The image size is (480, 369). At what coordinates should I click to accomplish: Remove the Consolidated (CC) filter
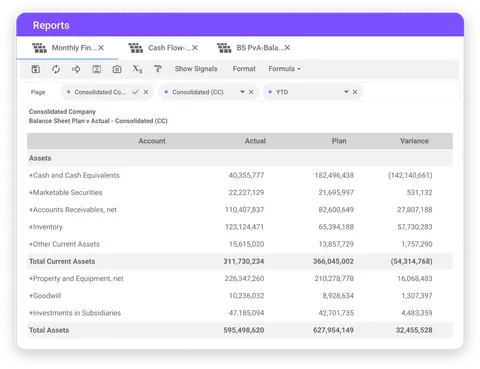[251, 92]
